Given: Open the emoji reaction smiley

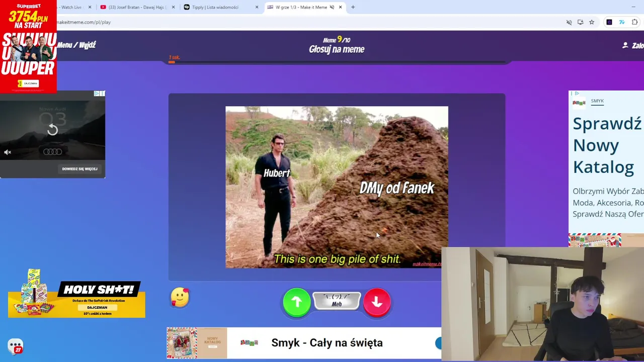Looking at the screenshot, I should tap(180, 298).
